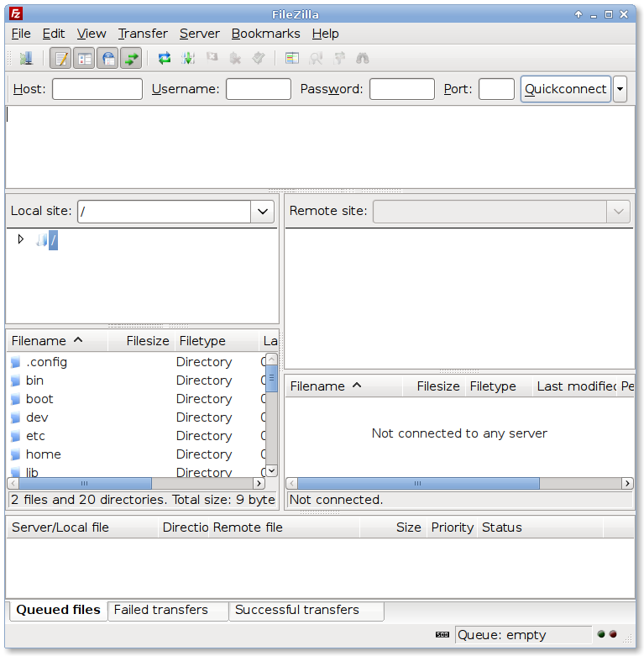Open the Transfer menu
Screen dimensions: 644x656
(x=142, y=34)
